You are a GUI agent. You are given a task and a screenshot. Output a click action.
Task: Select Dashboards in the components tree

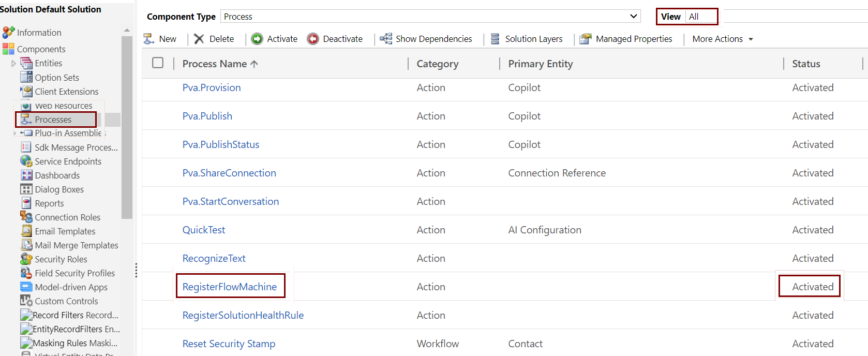coord(57,175)
